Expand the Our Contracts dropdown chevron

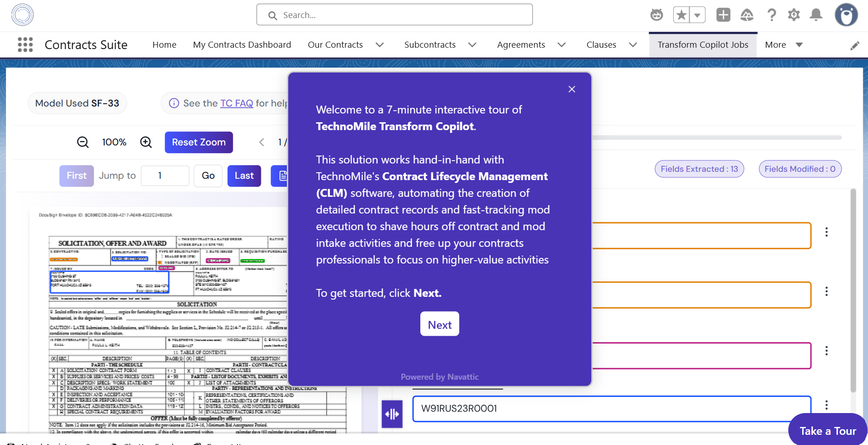point(380,45)
